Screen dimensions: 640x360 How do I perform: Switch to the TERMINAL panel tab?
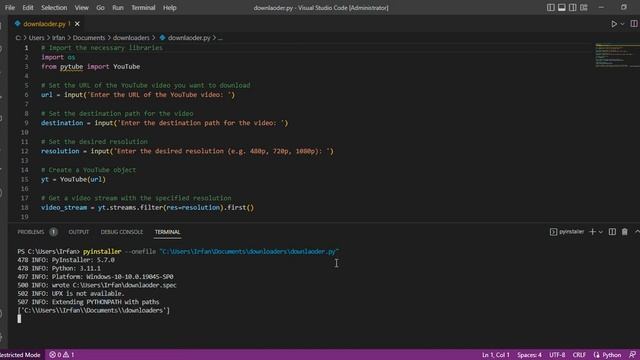tap(167, 232)
